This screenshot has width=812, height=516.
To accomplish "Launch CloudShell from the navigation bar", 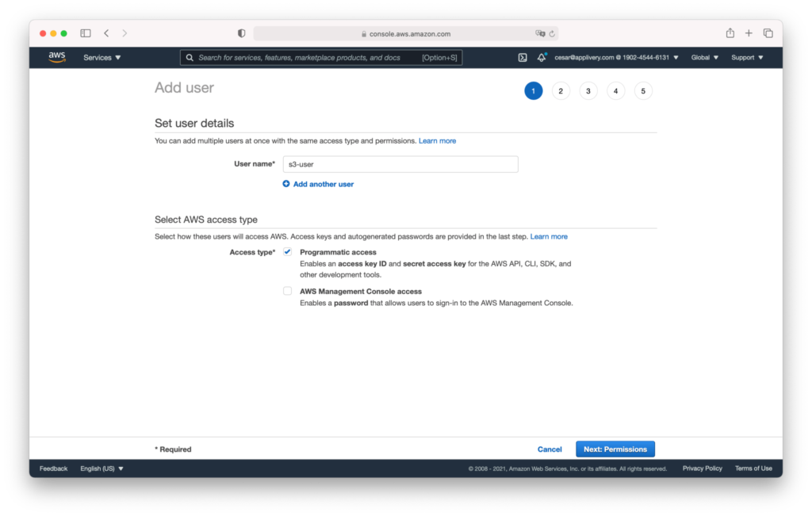I will (522, 57).
